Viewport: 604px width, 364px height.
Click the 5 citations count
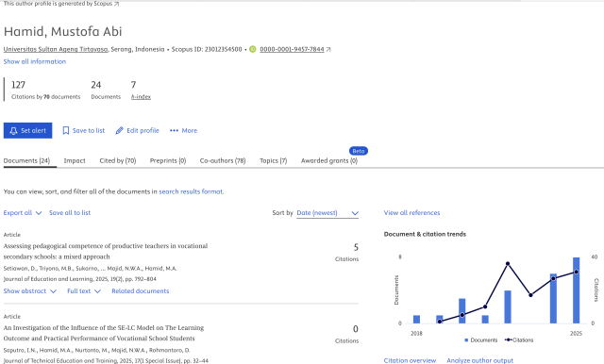click(356, 247)
